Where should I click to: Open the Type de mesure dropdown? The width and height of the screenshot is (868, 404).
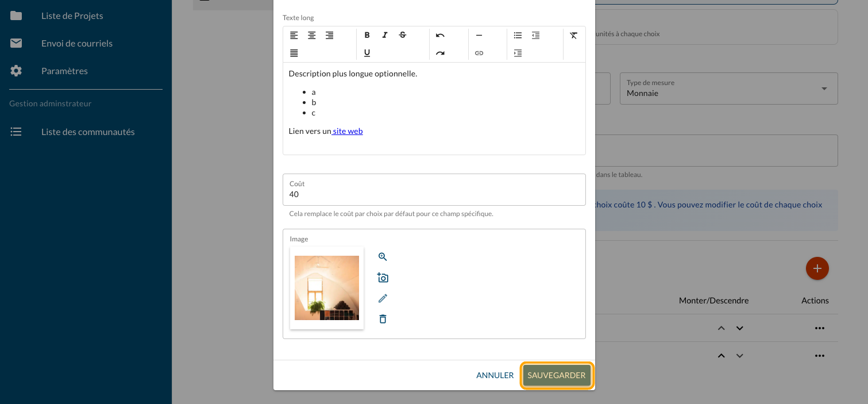[x=728, y=89]
